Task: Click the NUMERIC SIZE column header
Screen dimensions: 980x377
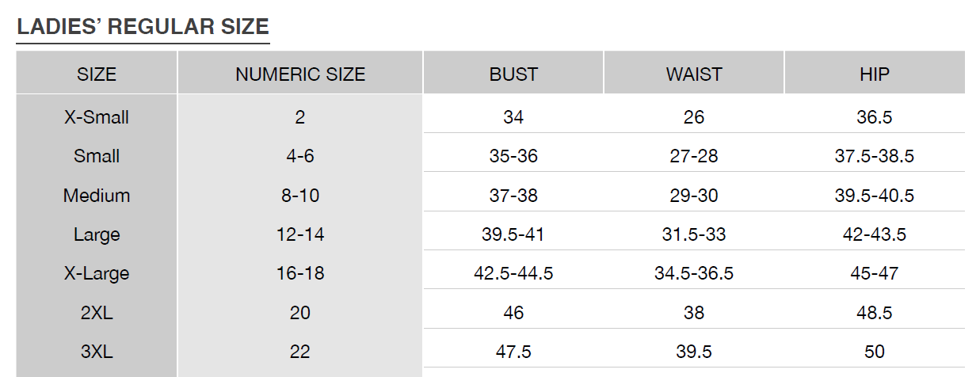Action: tap(300, 74)
